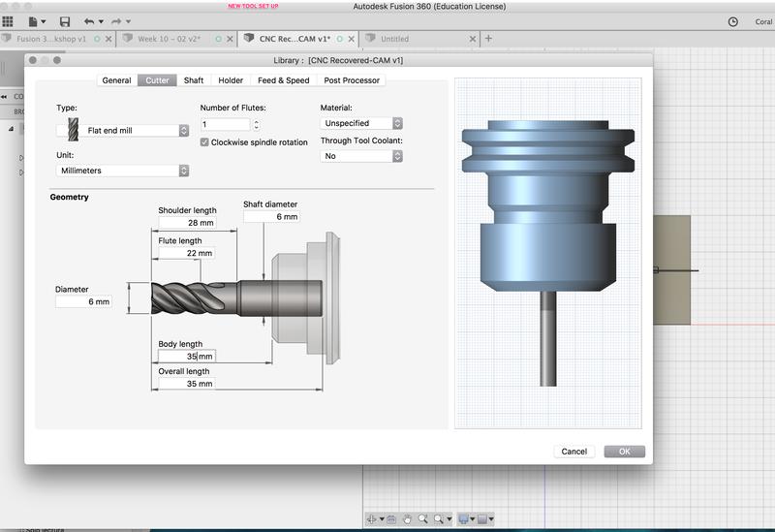Select the Cutter tab

click(x=157, y=80)
